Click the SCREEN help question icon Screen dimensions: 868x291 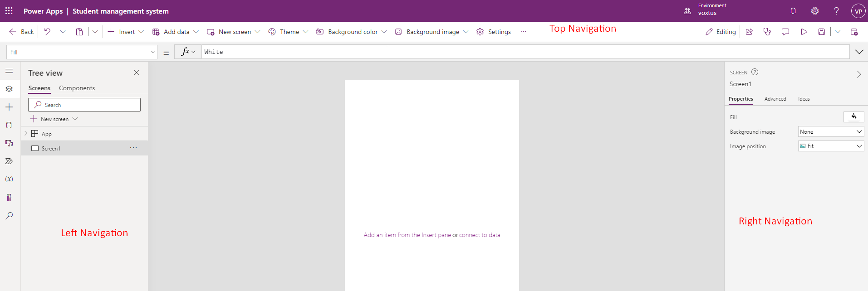(755, 72)
